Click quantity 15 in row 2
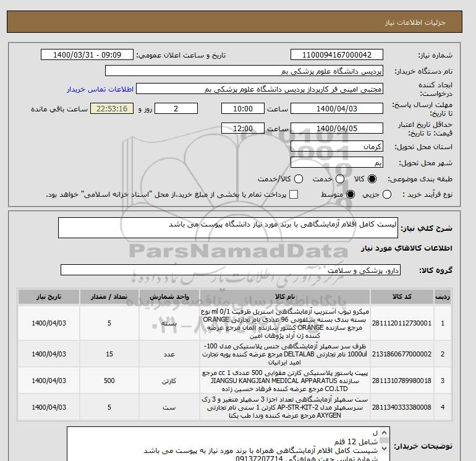Screen dimensions: 476x461 point(109,354)
